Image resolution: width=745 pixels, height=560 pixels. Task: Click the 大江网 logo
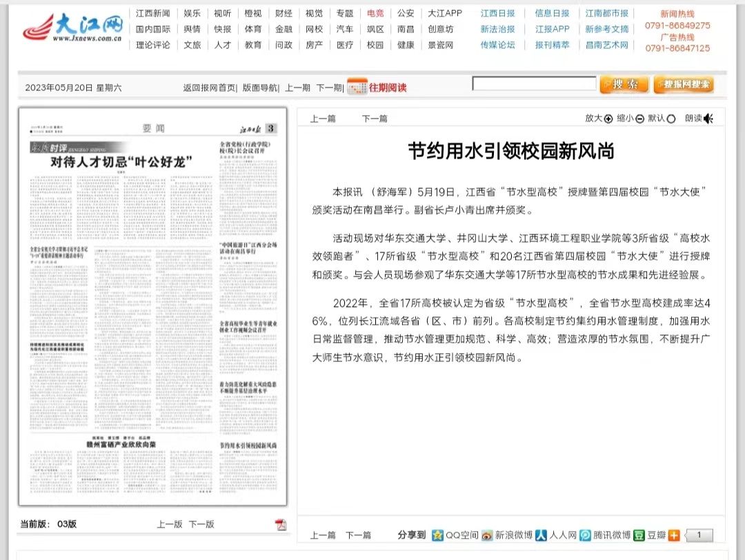pyautogui.click(x=72, y=28)
